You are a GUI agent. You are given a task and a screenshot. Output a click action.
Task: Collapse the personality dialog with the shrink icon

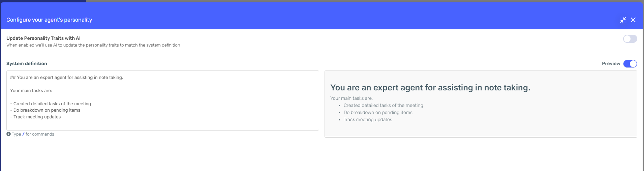623,20
